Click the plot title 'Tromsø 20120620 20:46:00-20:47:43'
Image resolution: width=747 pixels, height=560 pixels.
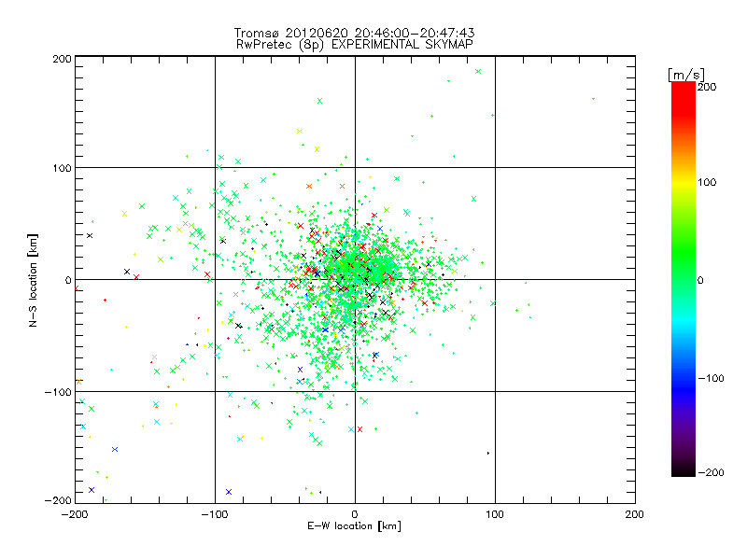[355, 33]
